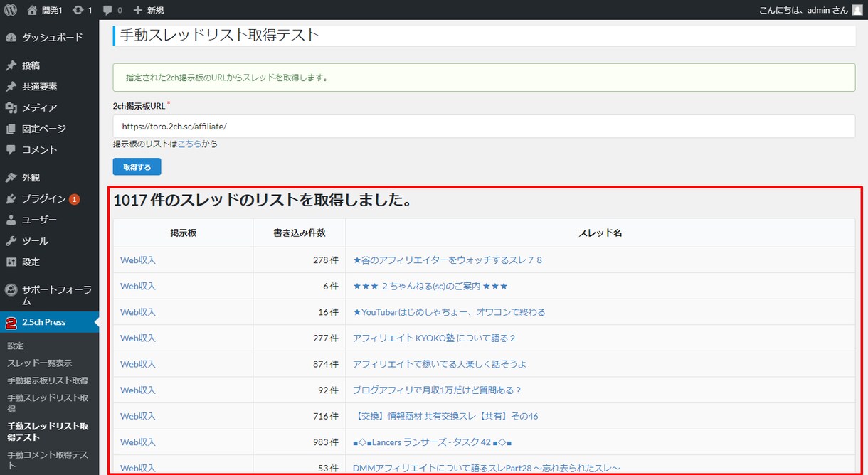Click the ツール wrench icon
The width and height of the screenshot is (868, 475).
[11, 241]
